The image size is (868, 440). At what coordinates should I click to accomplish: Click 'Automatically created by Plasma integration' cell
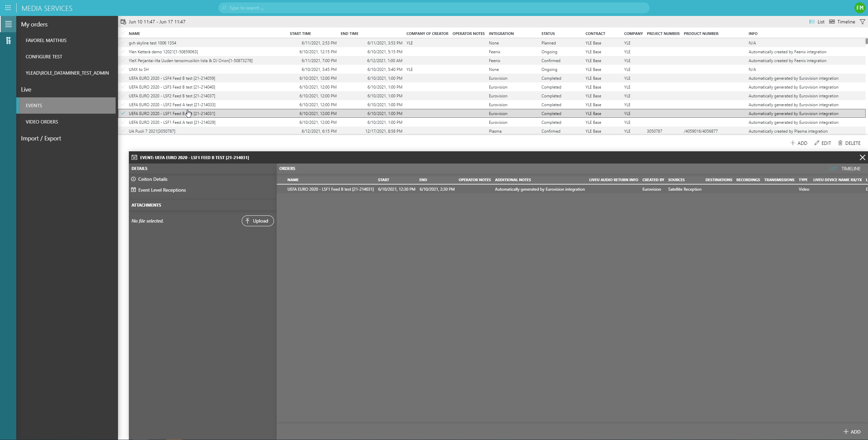pyautogui.click(x=788, y=131)
